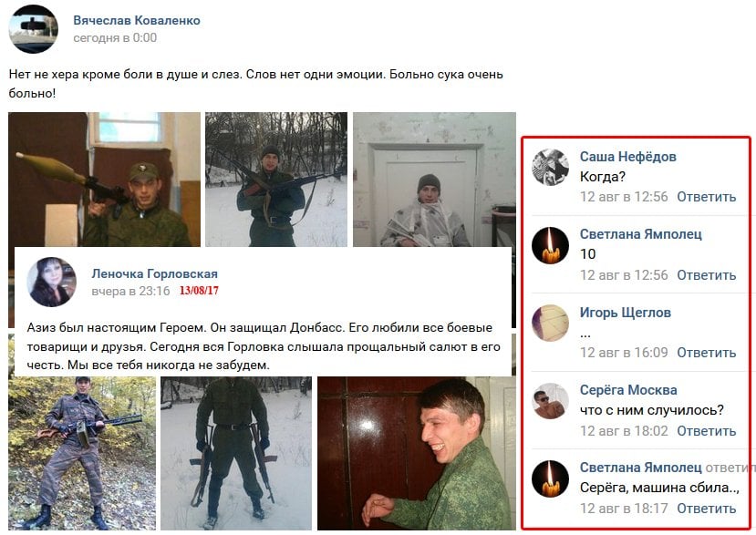This screenshot has width=756, height=535.
Task: Reply to the "Когда?" comment
Action: click(x=707, y=197)
